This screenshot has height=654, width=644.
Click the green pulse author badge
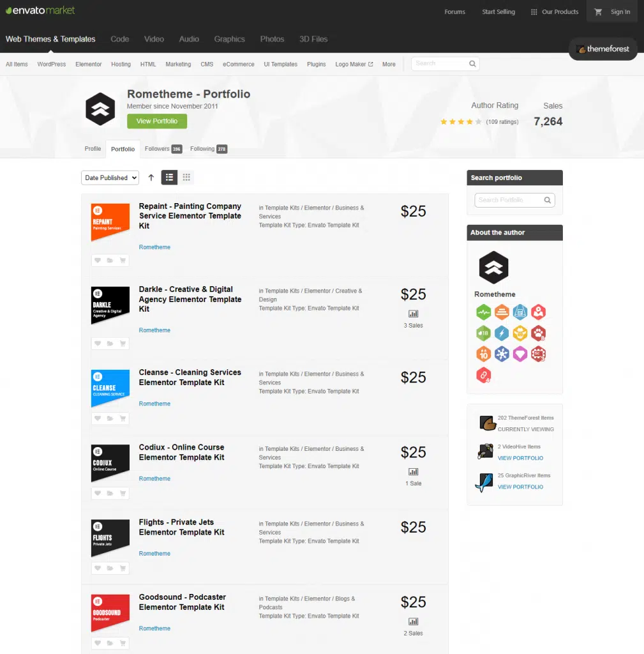tap(484, 312)
